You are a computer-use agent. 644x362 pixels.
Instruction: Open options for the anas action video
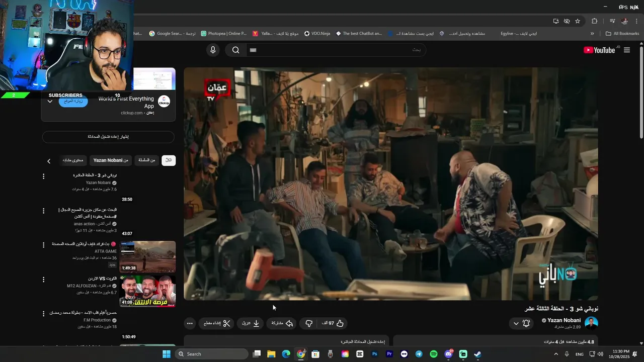[x=43, y=211]
